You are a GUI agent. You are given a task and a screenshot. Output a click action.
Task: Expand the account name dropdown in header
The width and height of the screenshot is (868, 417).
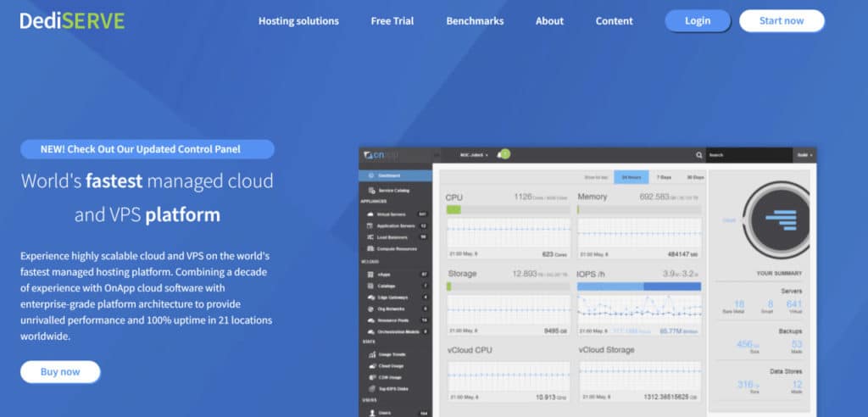[x=474, y=155]
